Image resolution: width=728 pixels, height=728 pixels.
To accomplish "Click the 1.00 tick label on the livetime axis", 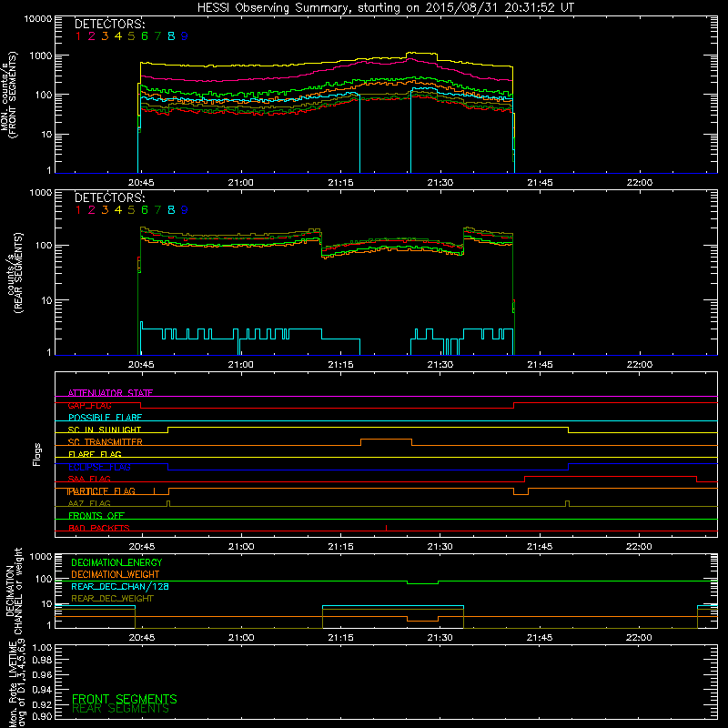I will click(42, 647).
